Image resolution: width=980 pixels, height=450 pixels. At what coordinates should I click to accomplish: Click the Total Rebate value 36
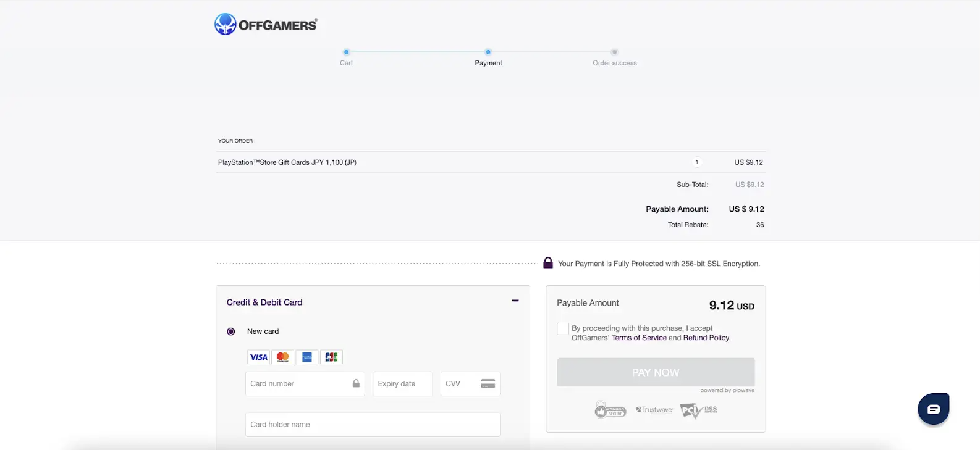tap(760, 225)
